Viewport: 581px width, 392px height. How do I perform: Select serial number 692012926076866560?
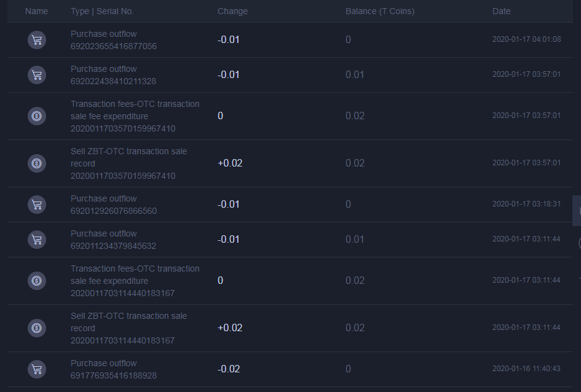coord(114,211)
